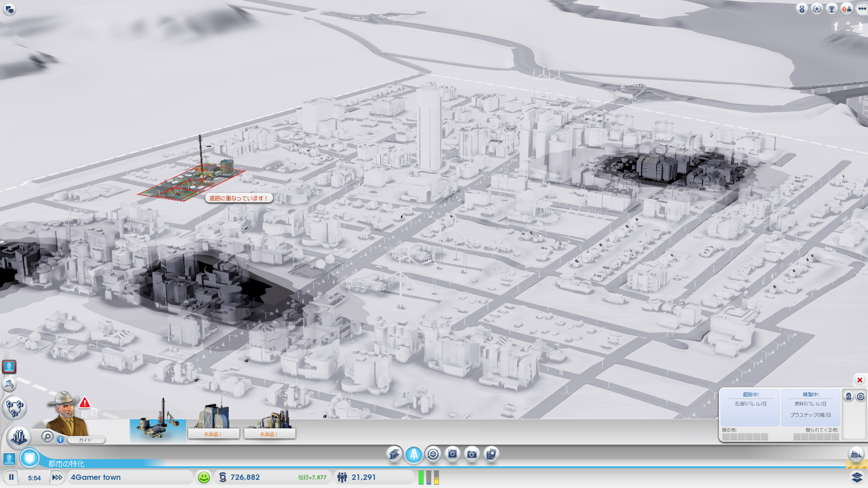Select the metals steel beam specialization
Viewport: 868px width, 488px height.
pos(394,454)
